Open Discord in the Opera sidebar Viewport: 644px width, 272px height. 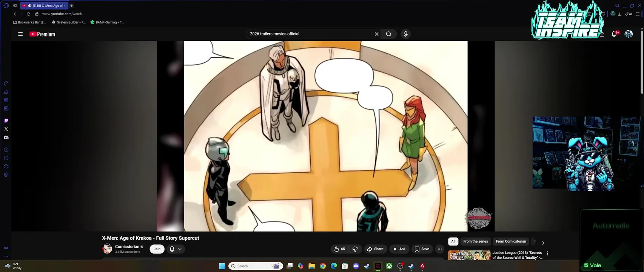click(x=6, y=138)
